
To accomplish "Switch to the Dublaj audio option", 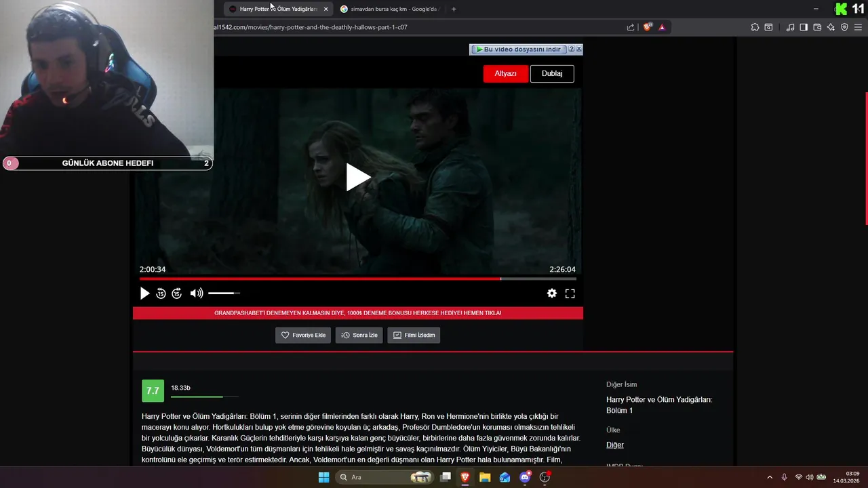I will 552,74.
